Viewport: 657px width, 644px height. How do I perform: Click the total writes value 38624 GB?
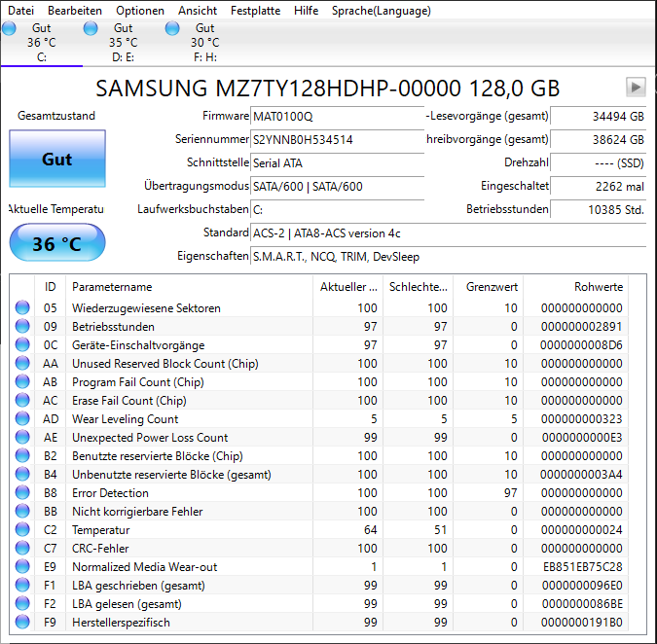pos(599,139)
